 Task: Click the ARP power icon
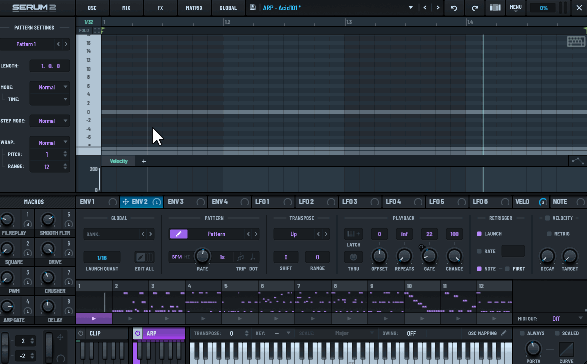click(x=137, y=333)
